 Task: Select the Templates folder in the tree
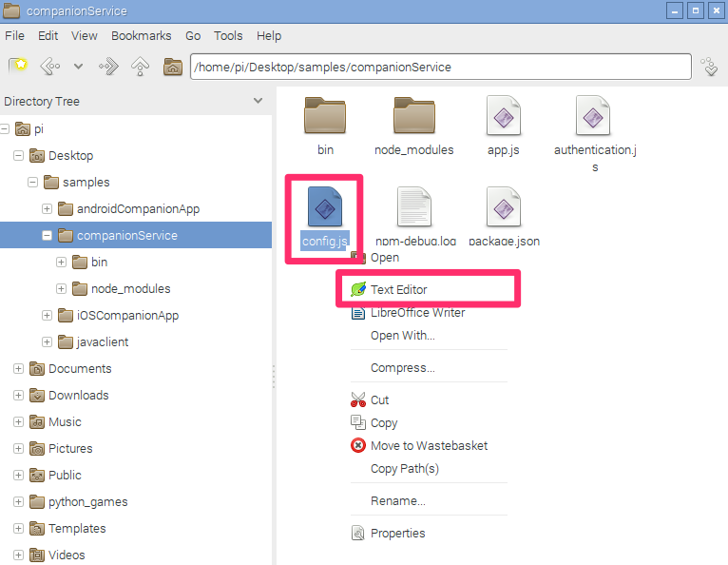(x=67, y=528)
